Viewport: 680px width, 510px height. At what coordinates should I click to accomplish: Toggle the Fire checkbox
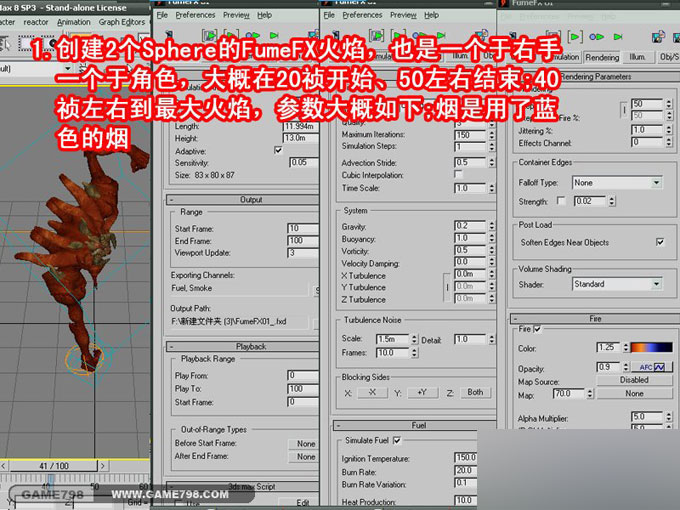[537, 329]
